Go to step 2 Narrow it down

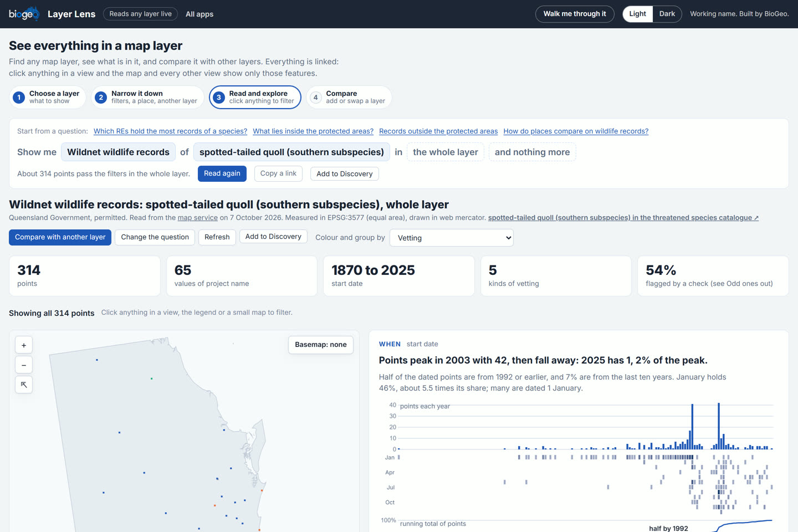pos(147,97)
